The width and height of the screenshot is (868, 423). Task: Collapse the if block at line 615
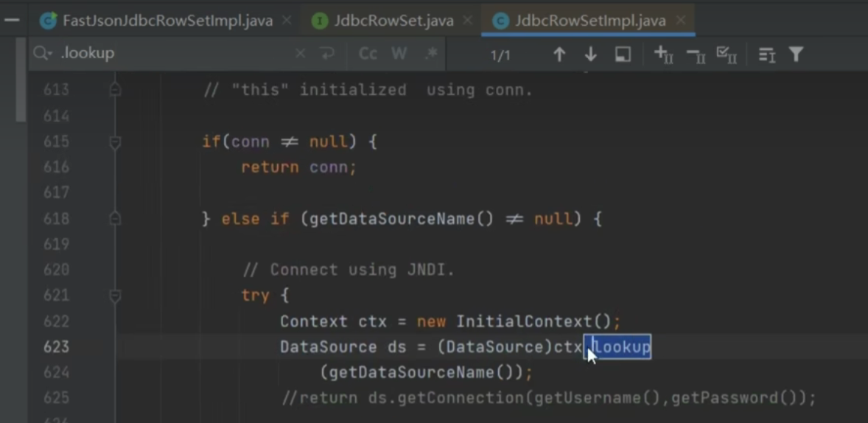(115, 141)
